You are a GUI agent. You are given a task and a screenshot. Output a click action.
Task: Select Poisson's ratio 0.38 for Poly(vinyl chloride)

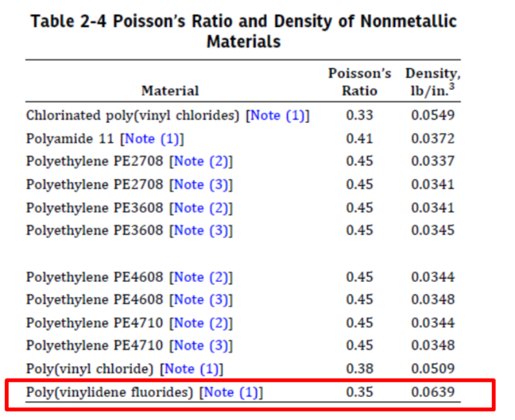click(359, 369)
